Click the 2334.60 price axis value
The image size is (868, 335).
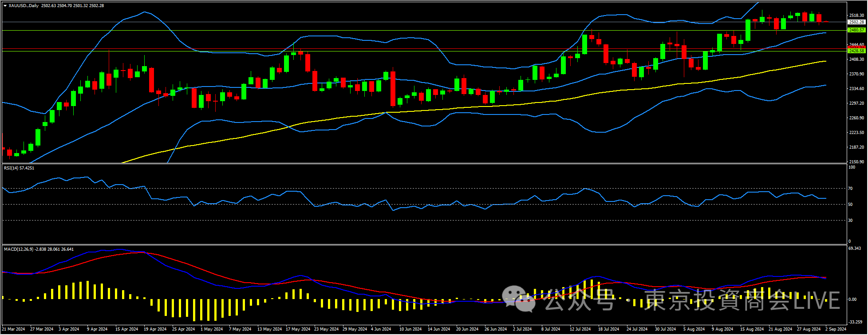(856, 88)
